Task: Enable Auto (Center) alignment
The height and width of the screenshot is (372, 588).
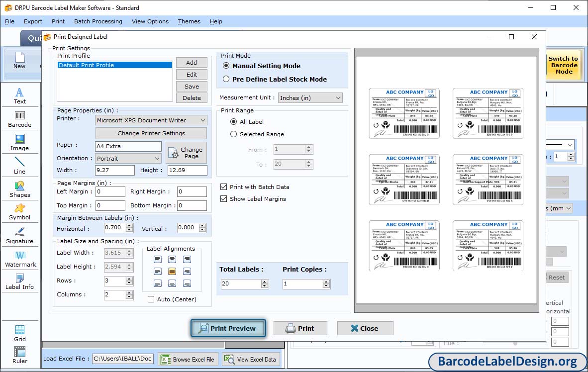Action: tap(172, 299)
